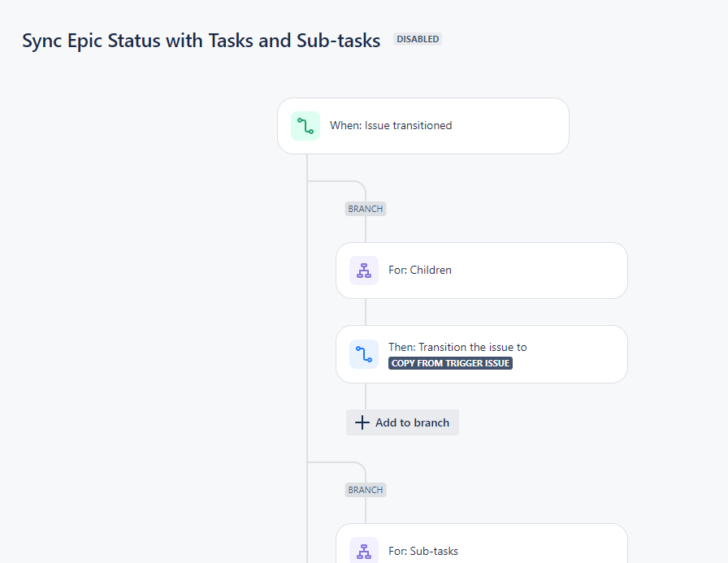Click the green trigger icon for Issue transitioned
The height and width of the screenshot is (563, 728).
tap(305, 126)
